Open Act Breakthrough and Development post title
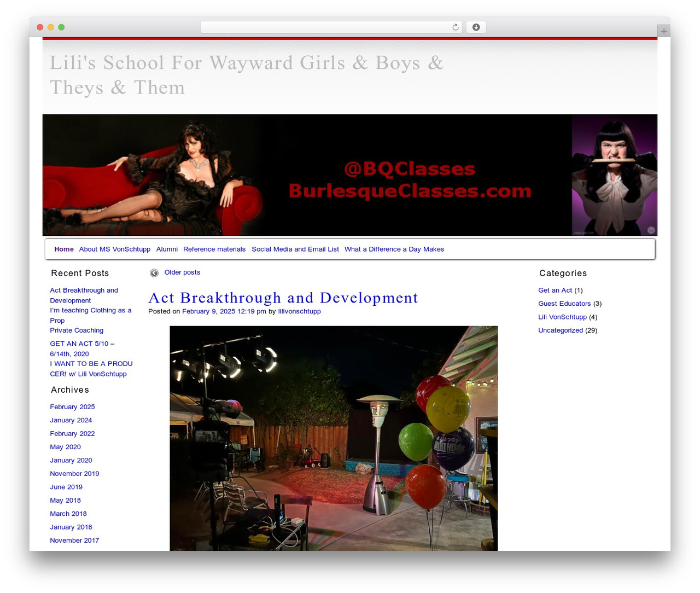 (x=283, y=298)
